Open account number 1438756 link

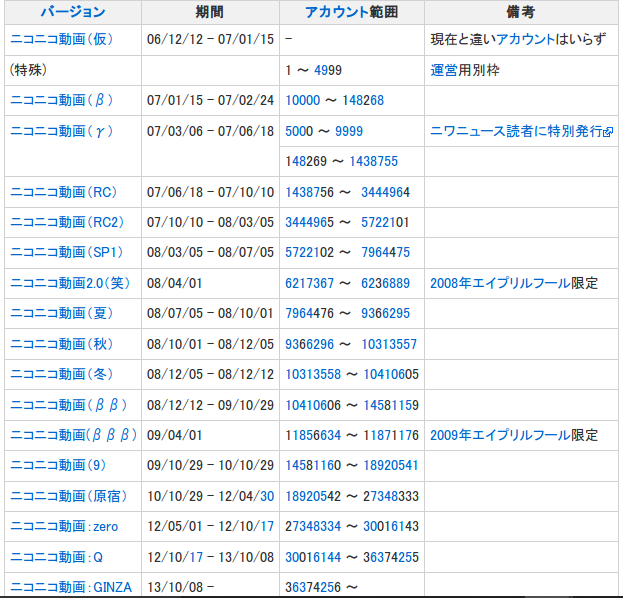[x=310, y=192]
